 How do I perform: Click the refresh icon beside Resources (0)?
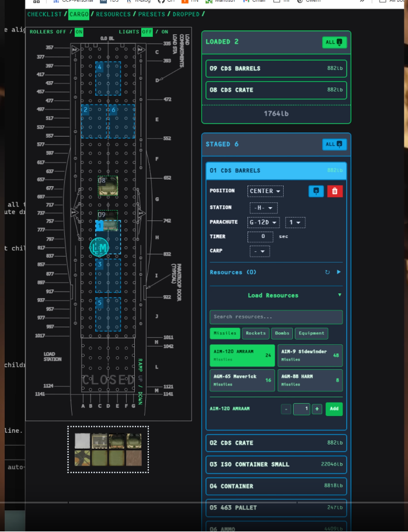(x=327, y=272)
